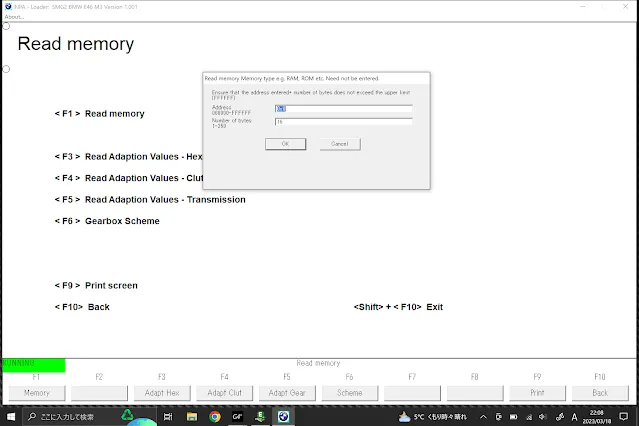Launch Google Chrome from the taskbar

[x=215, y=417]
